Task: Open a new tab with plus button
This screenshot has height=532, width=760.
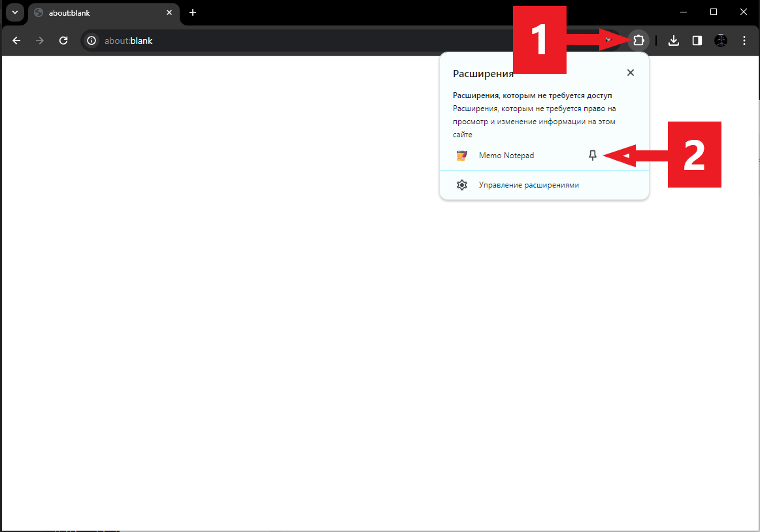Action: click(x=192, y=12)
